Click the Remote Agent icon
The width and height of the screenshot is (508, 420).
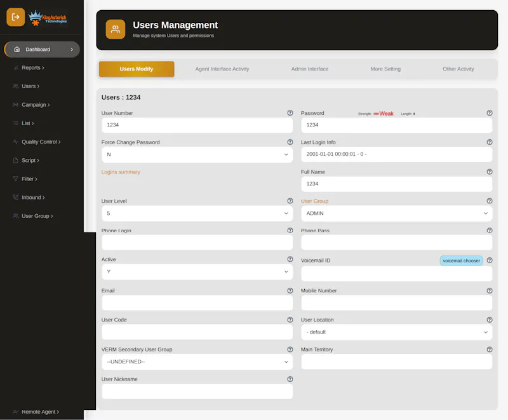pos(15,412)
